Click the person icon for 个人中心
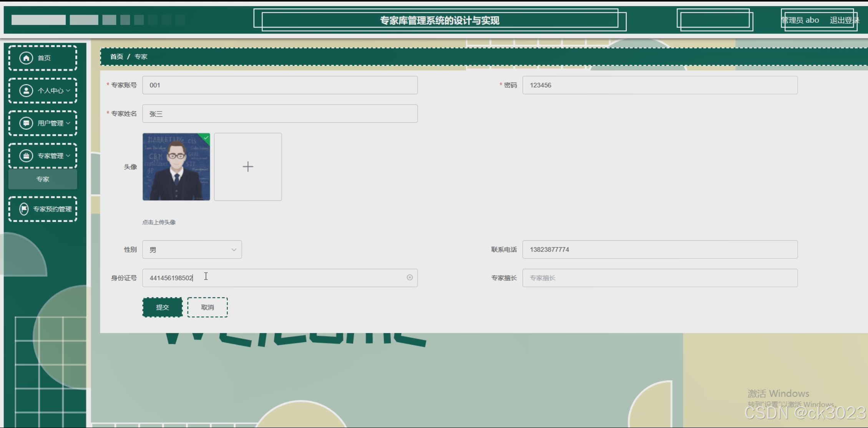The image size is (868, 428). pyautogui.click(x=26, y=90)
